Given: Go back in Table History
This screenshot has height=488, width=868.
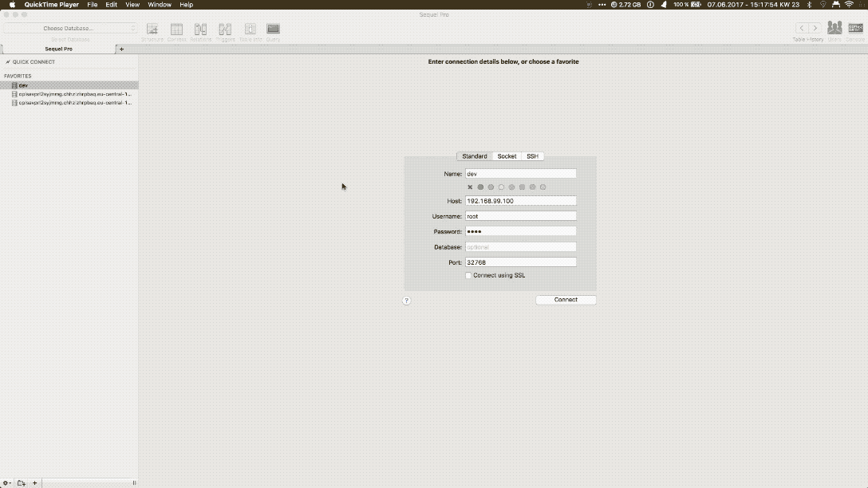Looking at the screenshot, I should tap(802, 28).
